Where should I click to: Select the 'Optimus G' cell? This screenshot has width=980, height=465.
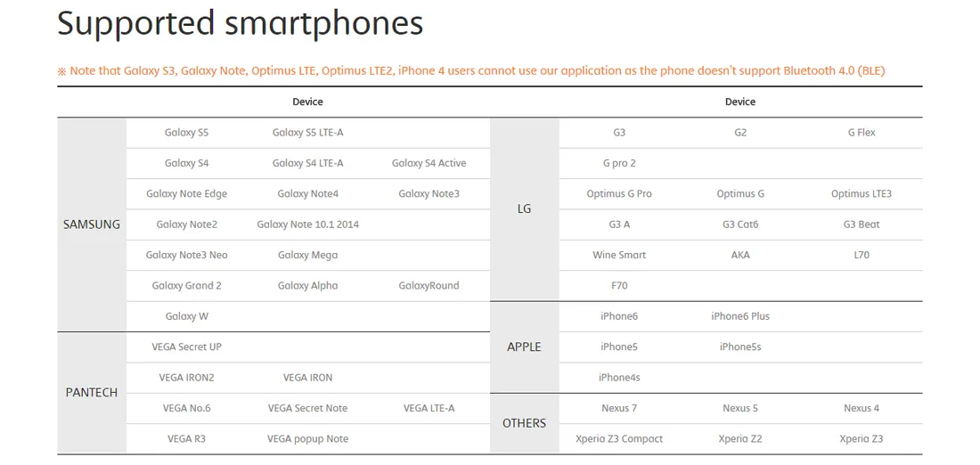click(x=740, y=194)
